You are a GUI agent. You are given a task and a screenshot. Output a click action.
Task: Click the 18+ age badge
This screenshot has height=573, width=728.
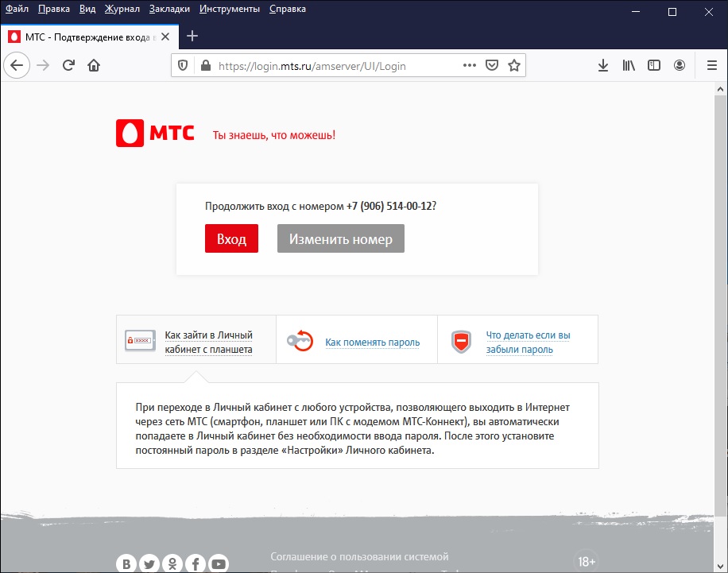pos(586,562)
